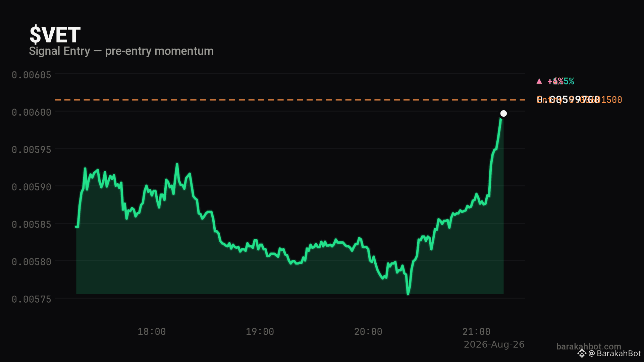Click the 0.00575 price axis label
Screen dimensions: 644x362
point(32,299)
